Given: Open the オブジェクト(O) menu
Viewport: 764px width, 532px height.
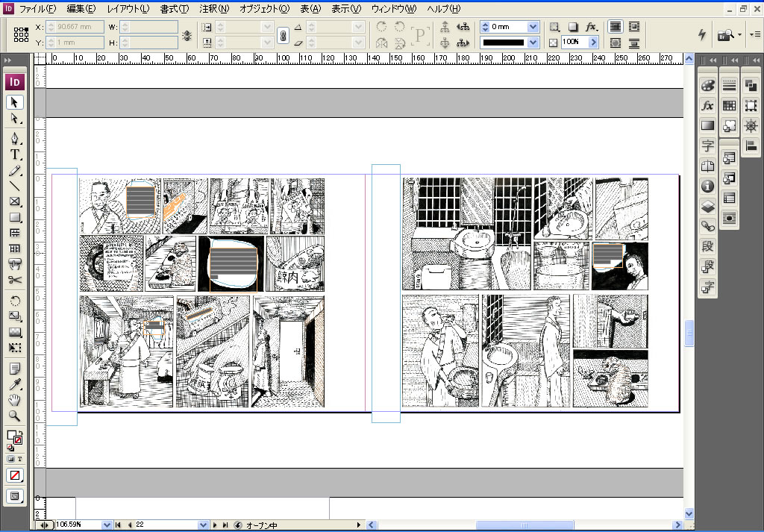Looking at the screenshot, I should [x=265, y=9].
